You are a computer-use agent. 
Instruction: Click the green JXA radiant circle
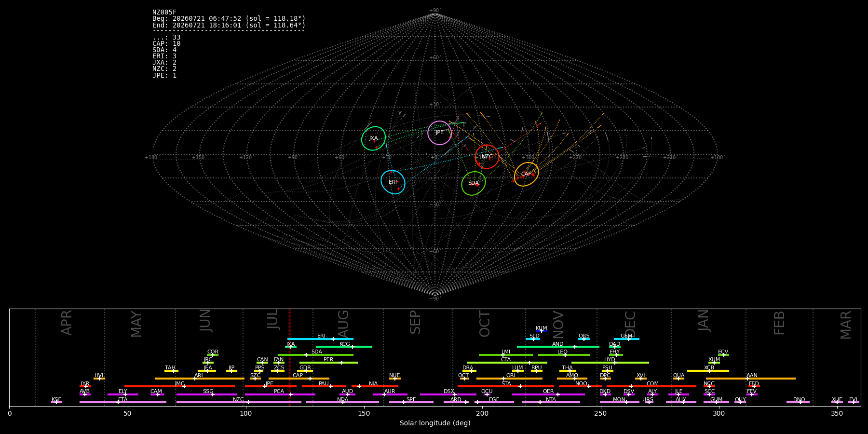(374, 138)
